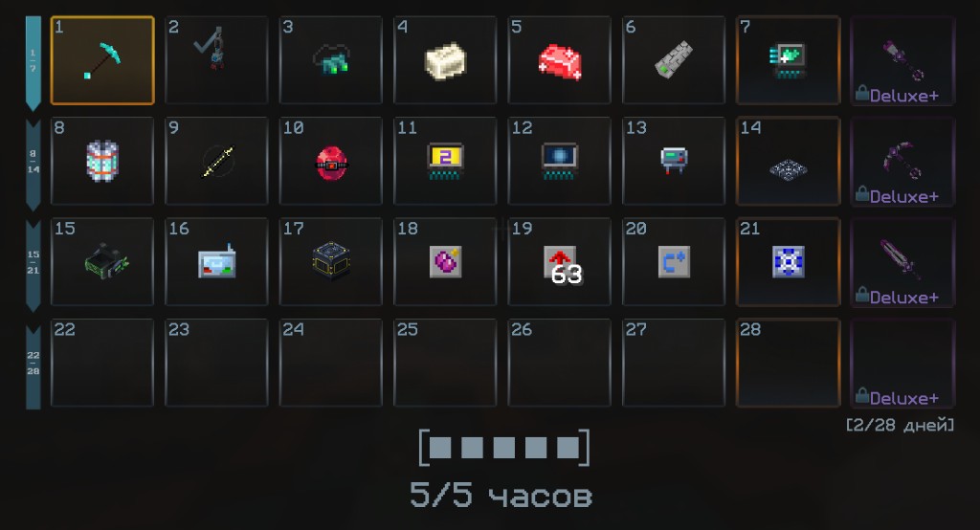
Task: Select the Deluxe+ purple sword reward
Action: [902, 262]
